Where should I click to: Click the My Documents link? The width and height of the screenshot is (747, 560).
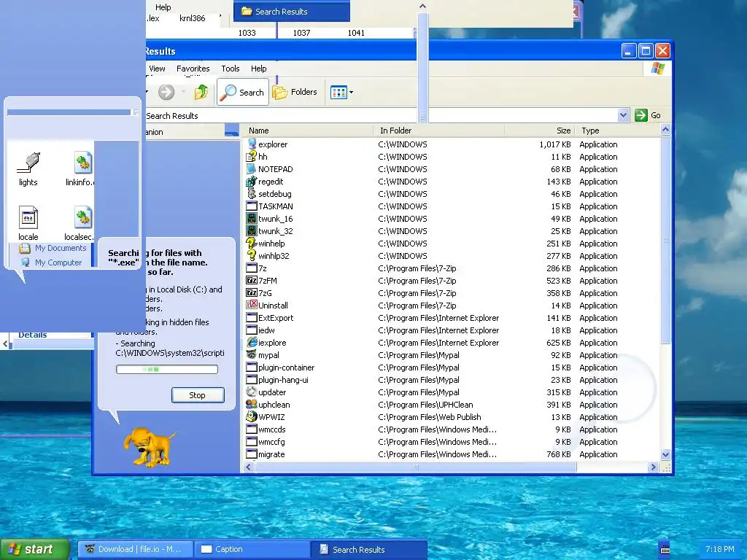point(61,248)
